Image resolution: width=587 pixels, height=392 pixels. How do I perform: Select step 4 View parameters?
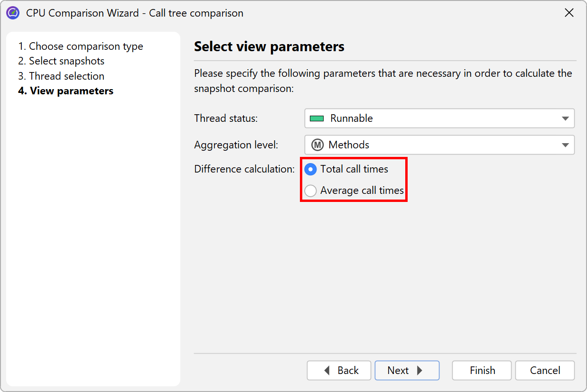[66, 91]
